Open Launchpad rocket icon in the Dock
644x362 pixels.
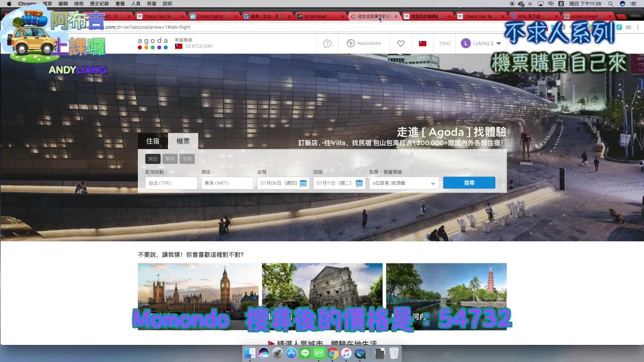277,353
